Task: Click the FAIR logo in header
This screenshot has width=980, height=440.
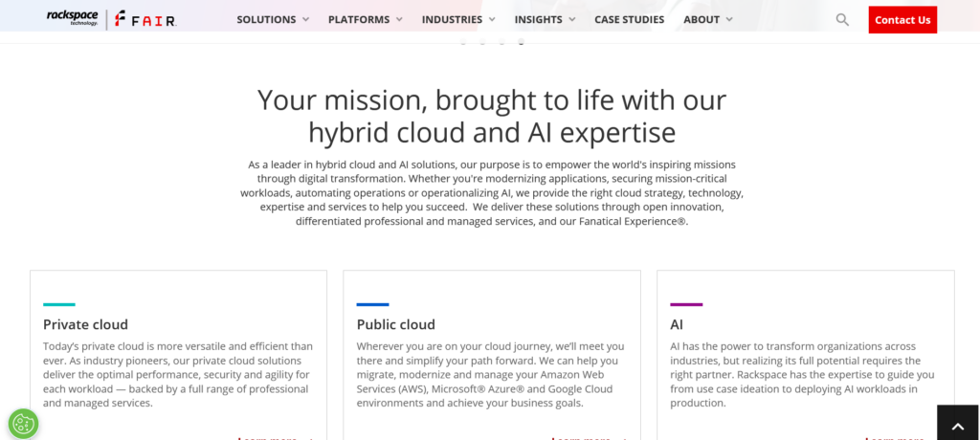Action: click(145, 19)
